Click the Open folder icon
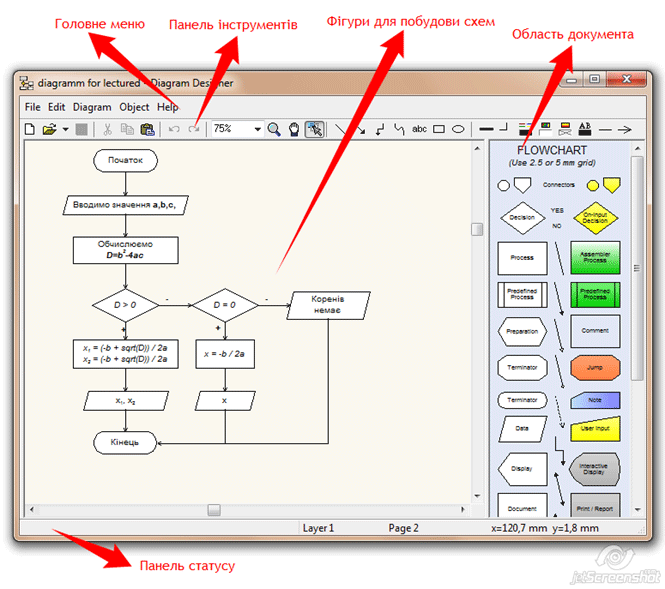The height and width of the screenshot is (589, 665). click(x=49, y=129)
